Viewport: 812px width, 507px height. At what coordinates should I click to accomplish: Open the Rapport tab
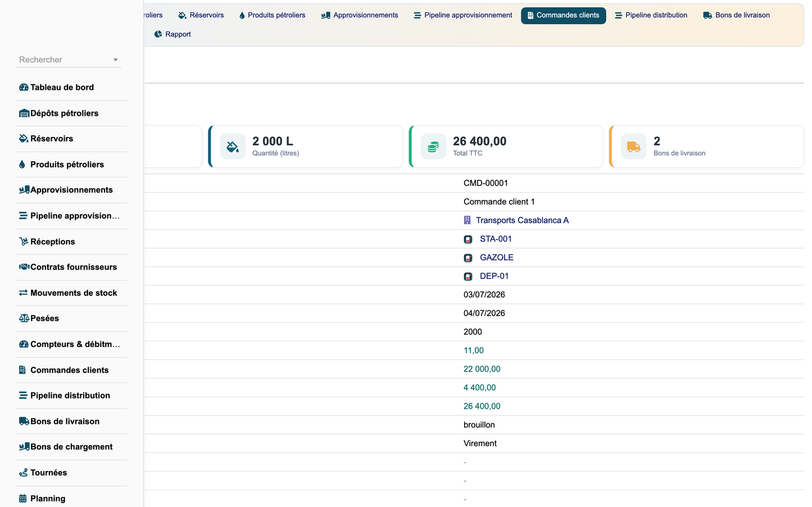(x=173, y=34)
